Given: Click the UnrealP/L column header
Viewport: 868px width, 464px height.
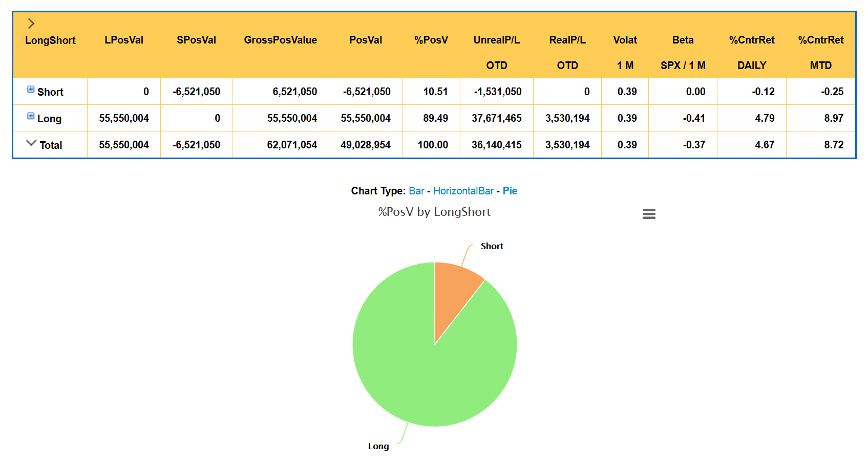Looking at the screenshot, I should tap(496, 40).
